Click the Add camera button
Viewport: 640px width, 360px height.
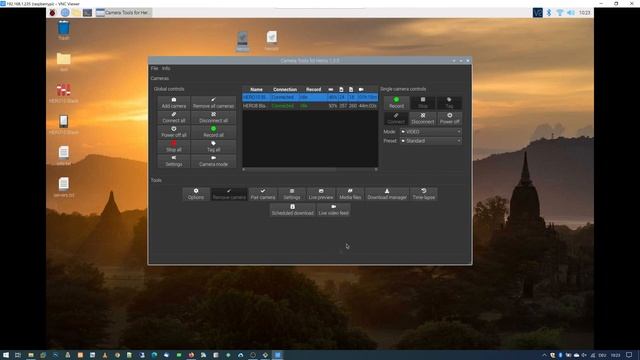pyautogui.click(x=174, y=103)
